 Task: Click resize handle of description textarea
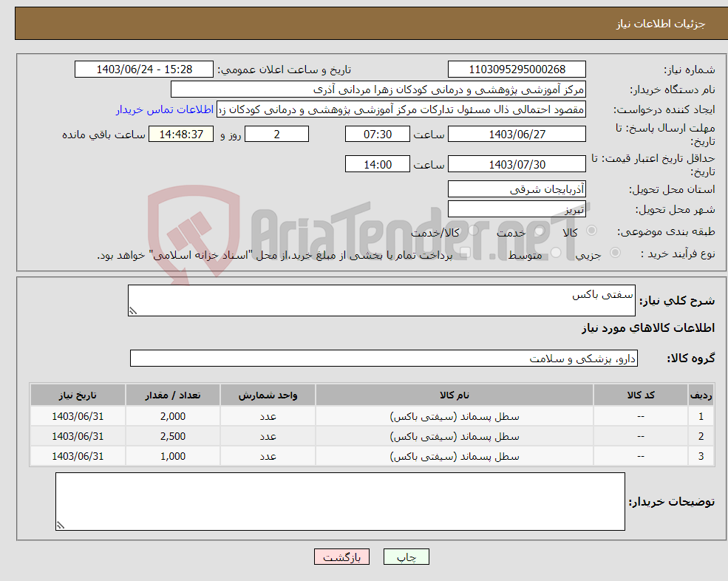[133, 312]
